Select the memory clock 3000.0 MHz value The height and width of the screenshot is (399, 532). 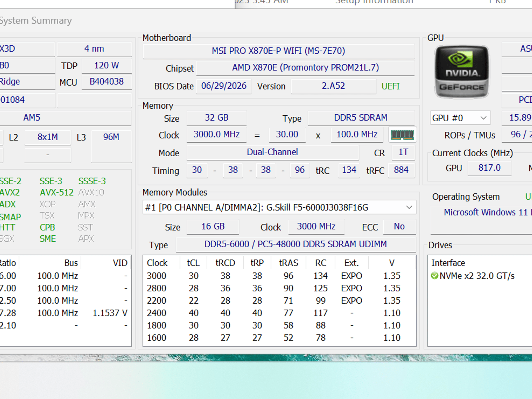coord(217,135)
